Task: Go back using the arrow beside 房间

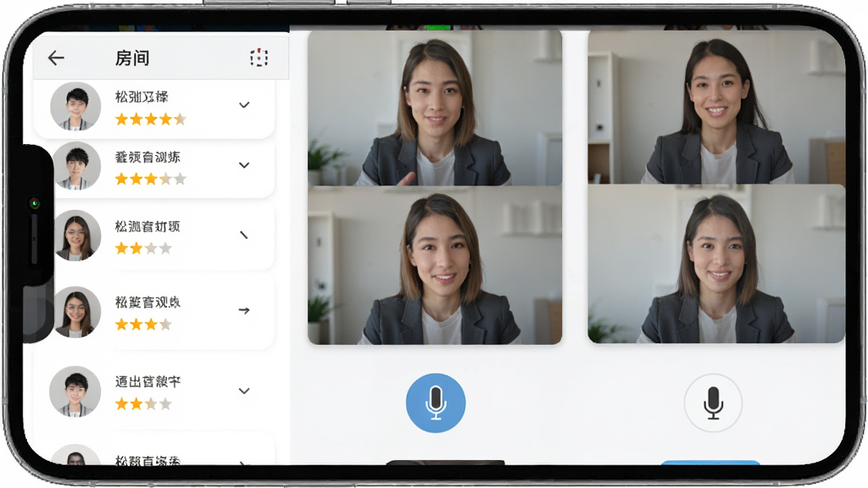Action: click(56, 58)
